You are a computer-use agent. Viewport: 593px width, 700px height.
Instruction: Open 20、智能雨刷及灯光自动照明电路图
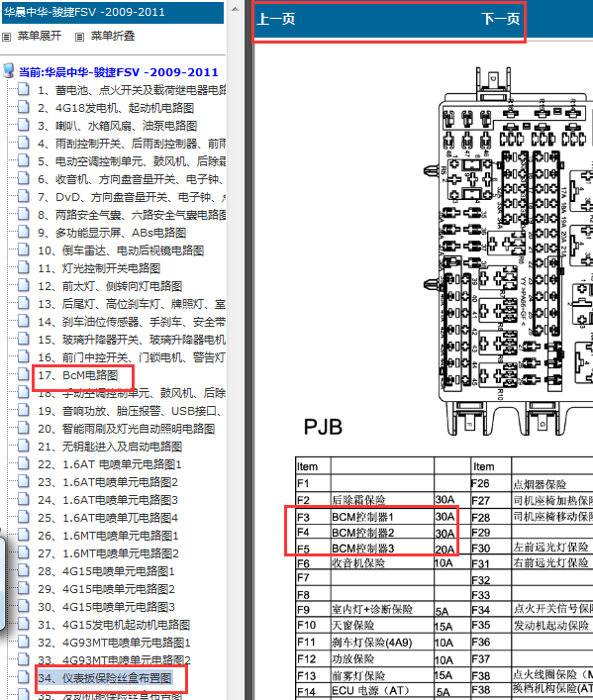pyautogui.click(x=127, y=429)
